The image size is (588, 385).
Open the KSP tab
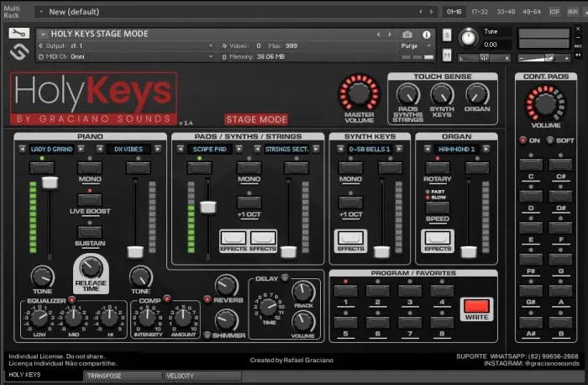click(554, 12)
